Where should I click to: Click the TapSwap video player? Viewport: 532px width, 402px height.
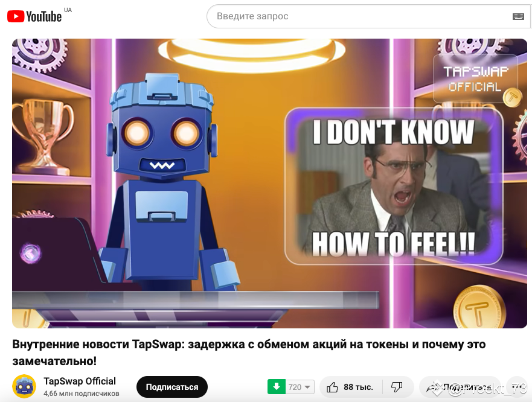[269, 183]
